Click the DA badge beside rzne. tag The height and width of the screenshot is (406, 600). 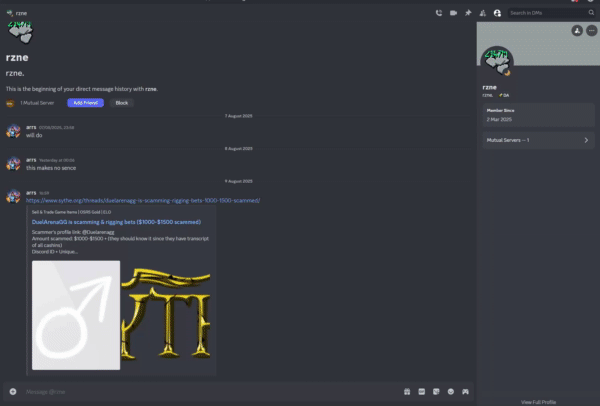point(504,95)
